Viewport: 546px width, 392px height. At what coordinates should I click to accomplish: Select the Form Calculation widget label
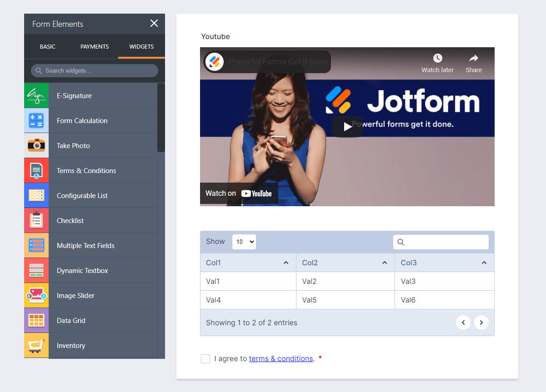(82, 120)
